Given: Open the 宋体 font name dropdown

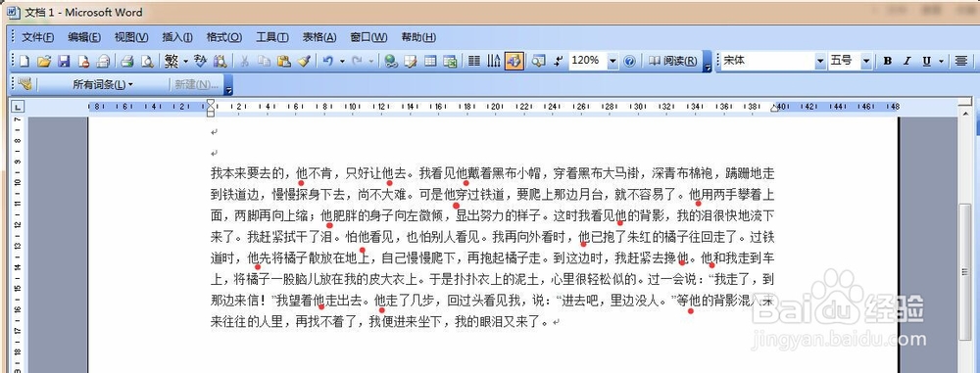Looking at the screenshot, I should pyautogui.click(x=820, y=62).
